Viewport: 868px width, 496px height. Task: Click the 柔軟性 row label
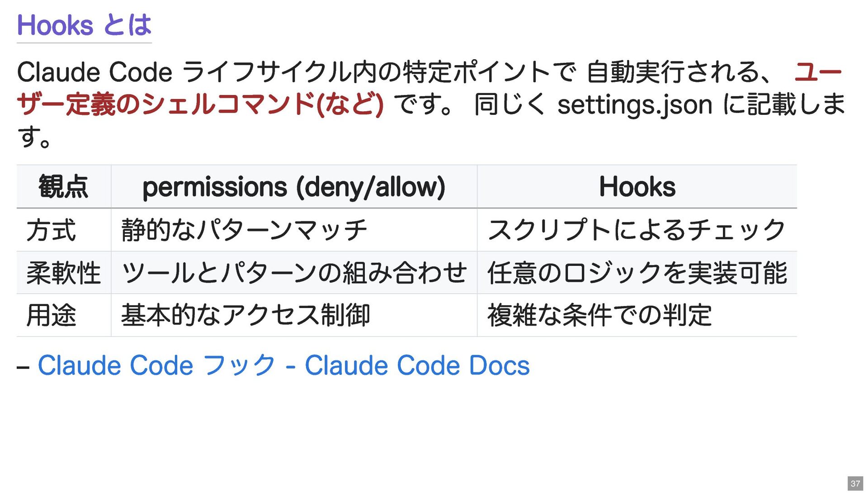63,273
